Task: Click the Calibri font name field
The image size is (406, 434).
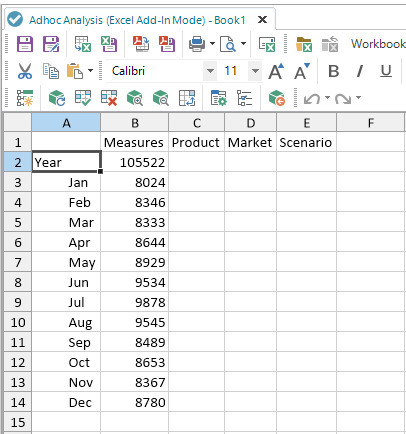Action: tap(154, 71)
